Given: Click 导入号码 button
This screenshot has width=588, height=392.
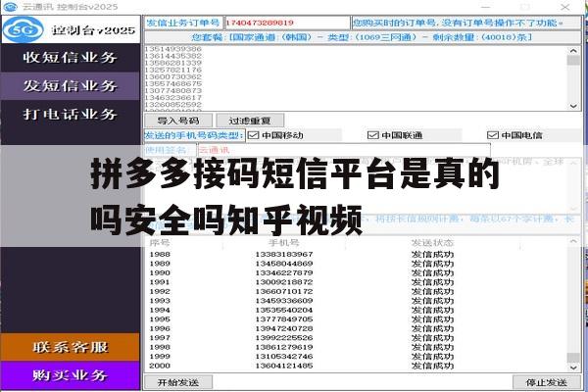Looking at the screenshot, I should coord(178,121).
